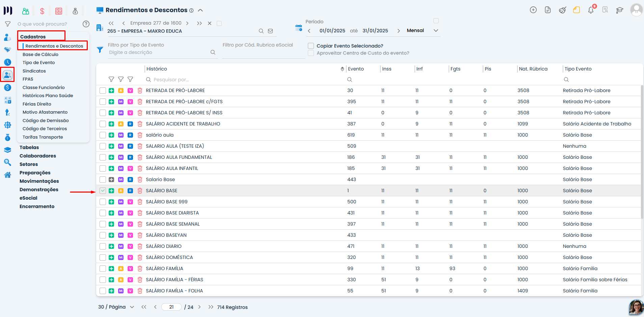The width and height of the screenshot is (644, 317).
Task: Tick the checkbox for salário aula row
Action: 103,135
